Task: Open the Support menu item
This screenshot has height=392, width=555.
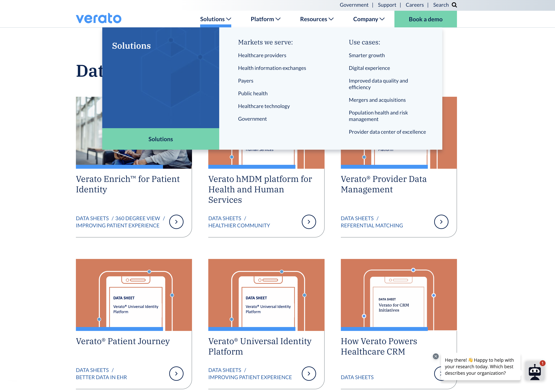Action: 387,5
